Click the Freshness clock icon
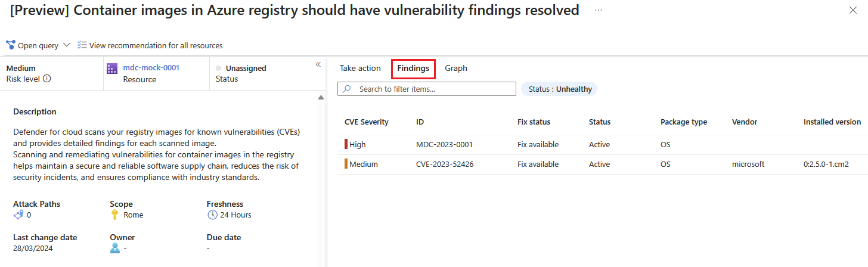The height and width of the screenshot is (267, 868). (x=212, y=215)
